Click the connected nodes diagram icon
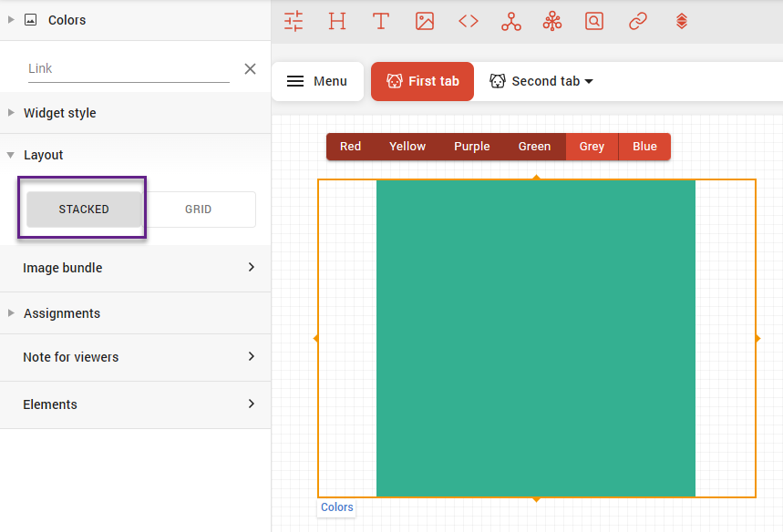The width and height of the screenshot is (783, 532). pyautogui.click(x=510, y=20)
